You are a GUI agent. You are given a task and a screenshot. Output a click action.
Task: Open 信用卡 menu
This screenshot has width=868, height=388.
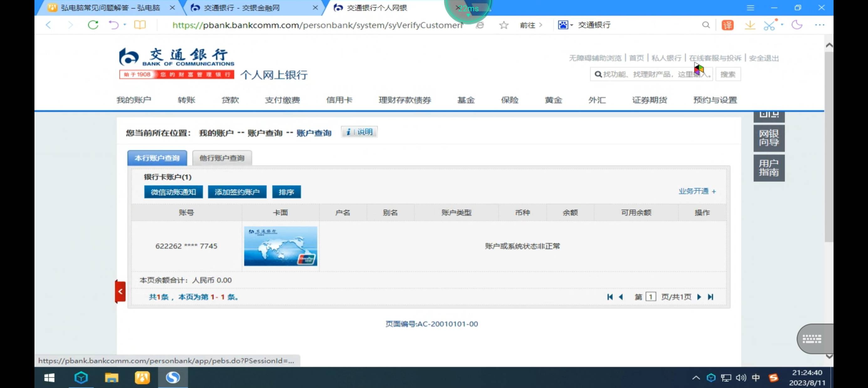point(339,100)
